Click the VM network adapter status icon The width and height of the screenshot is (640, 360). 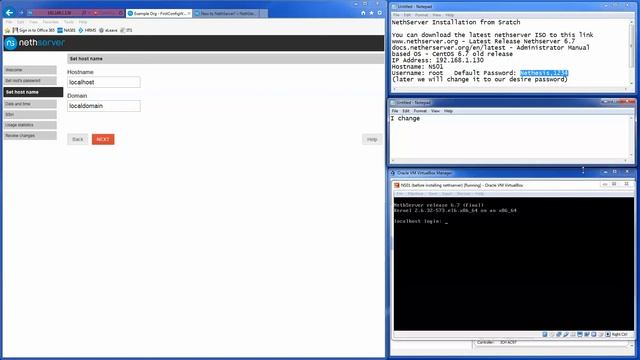click(x=558, y=335)
